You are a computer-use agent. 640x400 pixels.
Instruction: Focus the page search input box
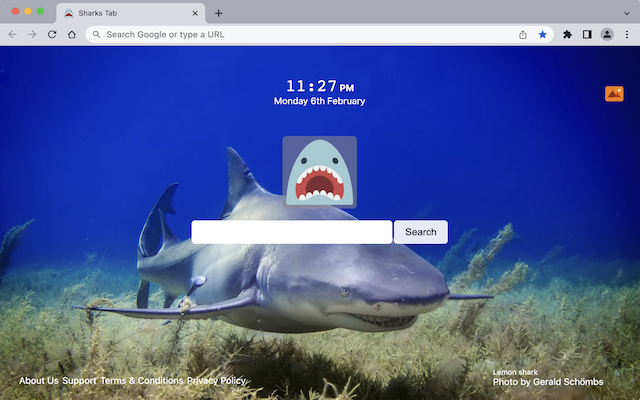pos(291,232)
